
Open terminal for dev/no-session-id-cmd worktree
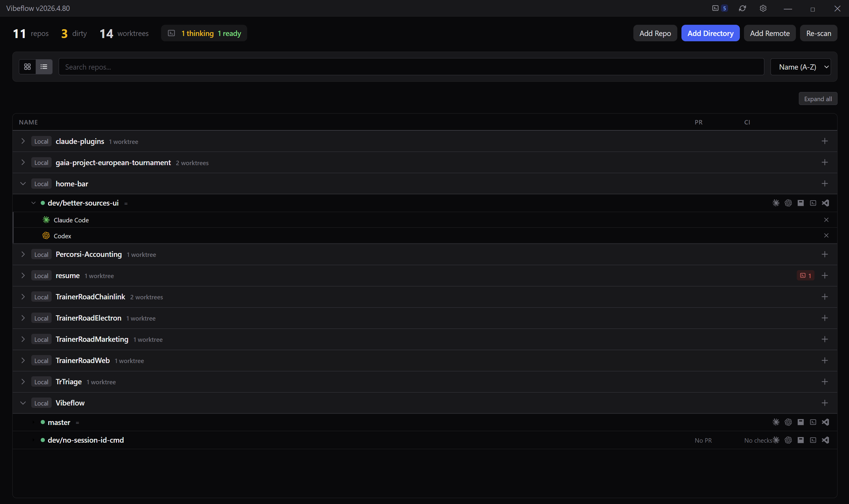tap(813, 440)
